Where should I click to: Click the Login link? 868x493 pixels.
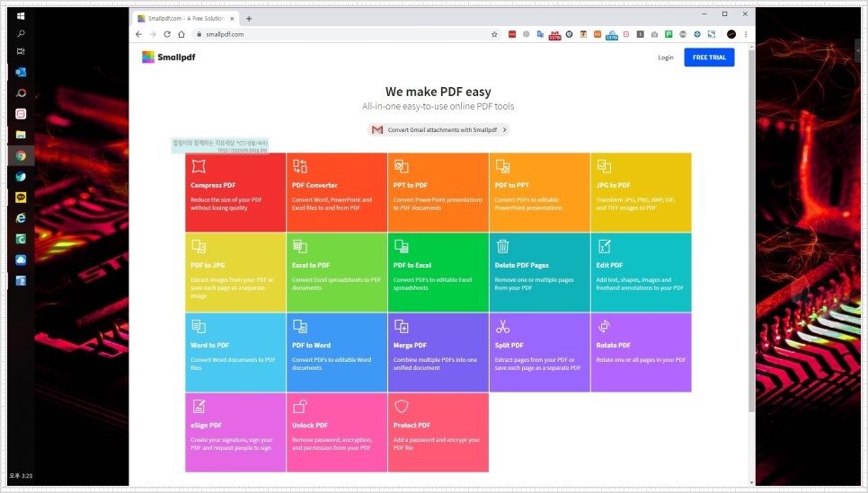(x=666, y=57)
